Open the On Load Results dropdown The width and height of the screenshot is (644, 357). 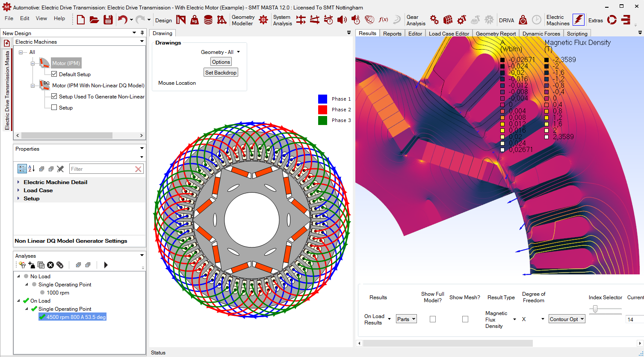[x=377, y=319]
